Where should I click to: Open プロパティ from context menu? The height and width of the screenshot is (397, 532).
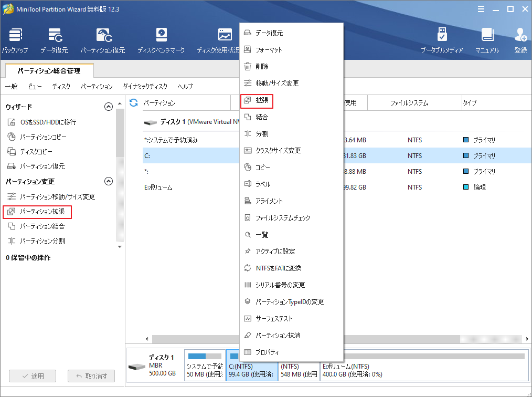point(292,352)
